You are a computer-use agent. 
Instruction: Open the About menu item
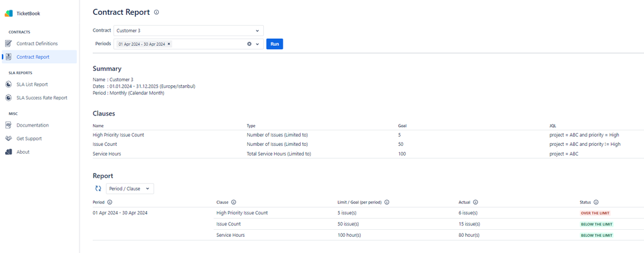pos(39,152)
